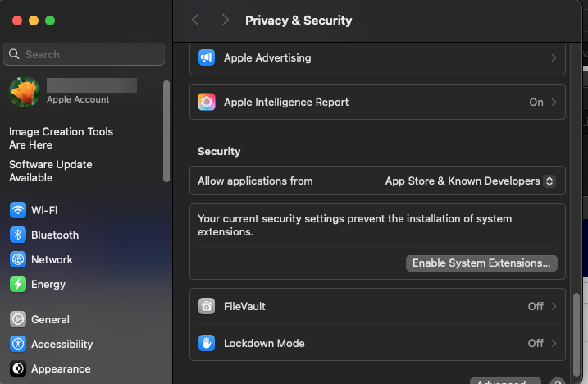Select the Bluetooth sidebar icon

click(x=18, y=235)
